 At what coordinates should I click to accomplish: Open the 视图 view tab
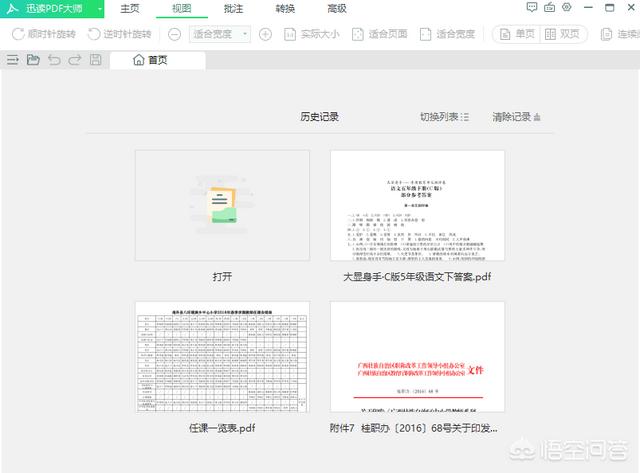point(182,9)
